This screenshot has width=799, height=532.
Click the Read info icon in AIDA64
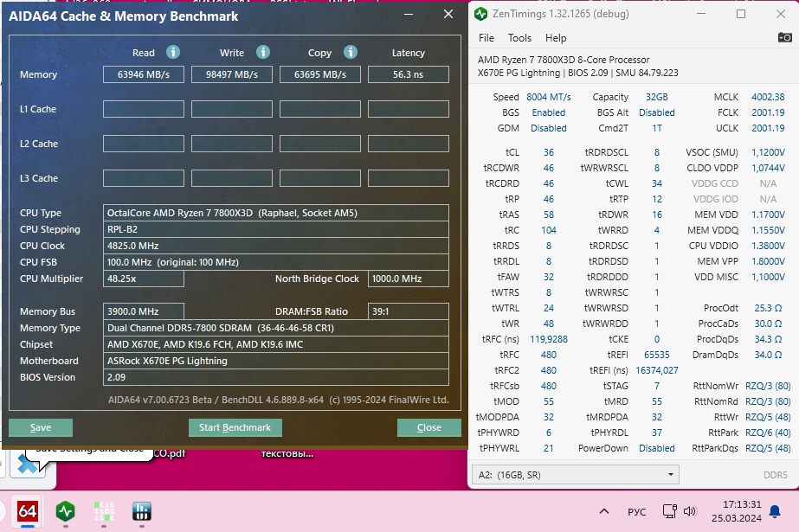(173, 52)
